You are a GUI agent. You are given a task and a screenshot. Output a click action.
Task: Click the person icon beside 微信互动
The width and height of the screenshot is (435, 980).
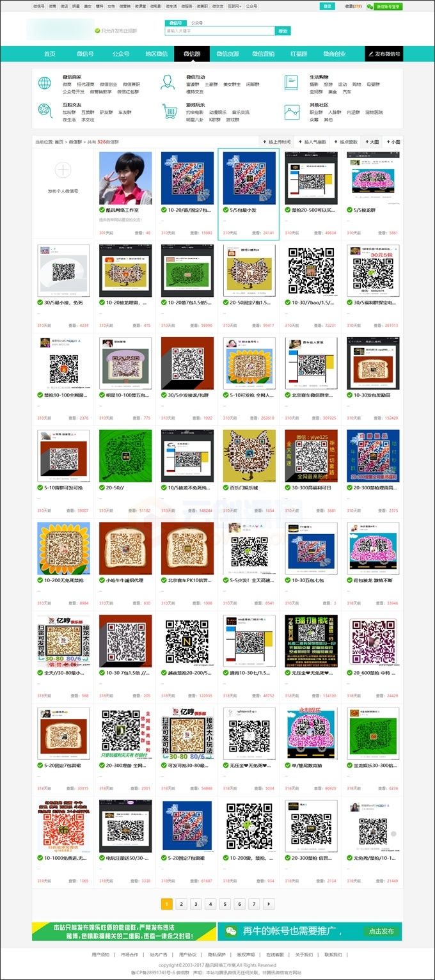point(168,83)
